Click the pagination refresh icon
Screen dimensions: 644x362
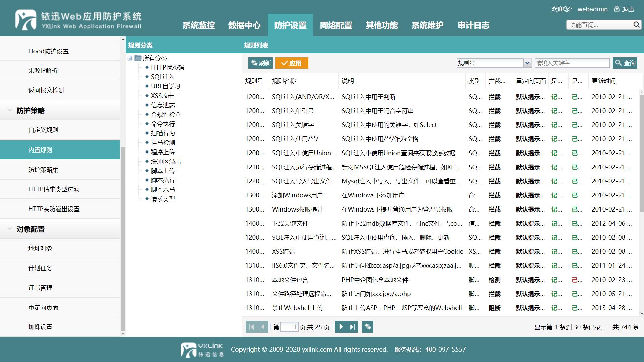click(x=368, y=327)
